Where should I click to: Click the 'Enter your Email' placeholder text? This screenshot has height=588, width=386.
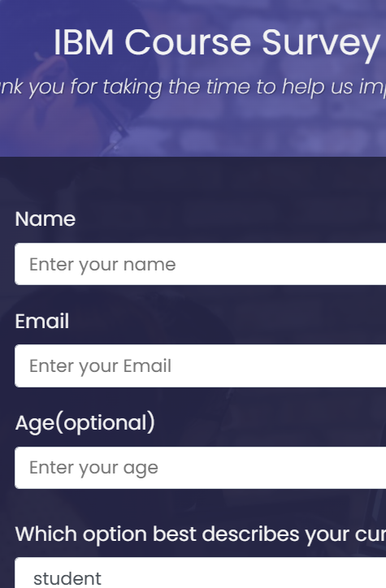(100, 366)
